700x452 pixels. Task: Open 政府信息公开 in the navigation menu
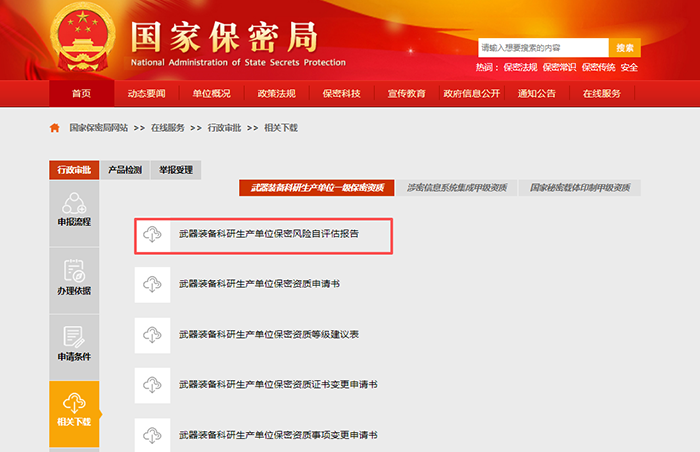(471, 94)
